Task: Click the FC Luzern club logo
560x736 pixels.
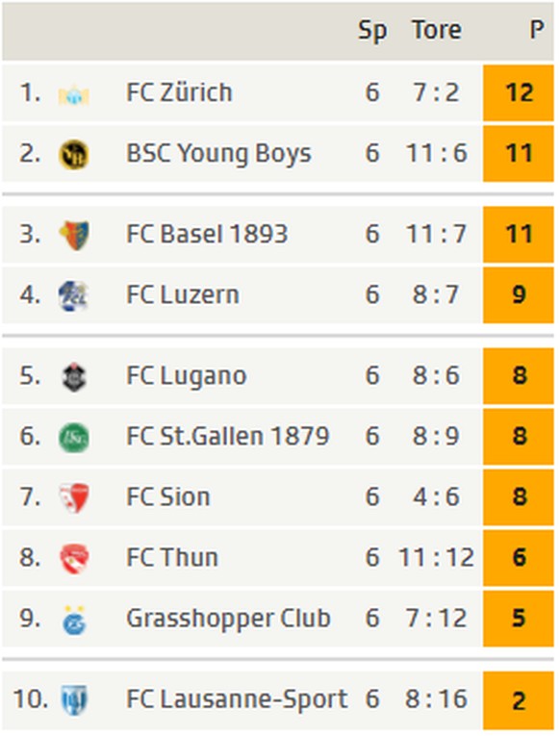Action: [x=74, y=295]
